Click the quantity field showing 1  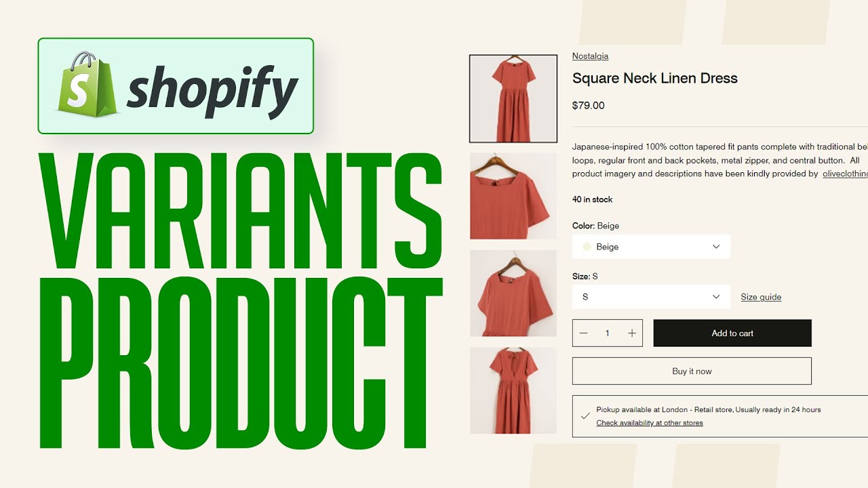608,333
